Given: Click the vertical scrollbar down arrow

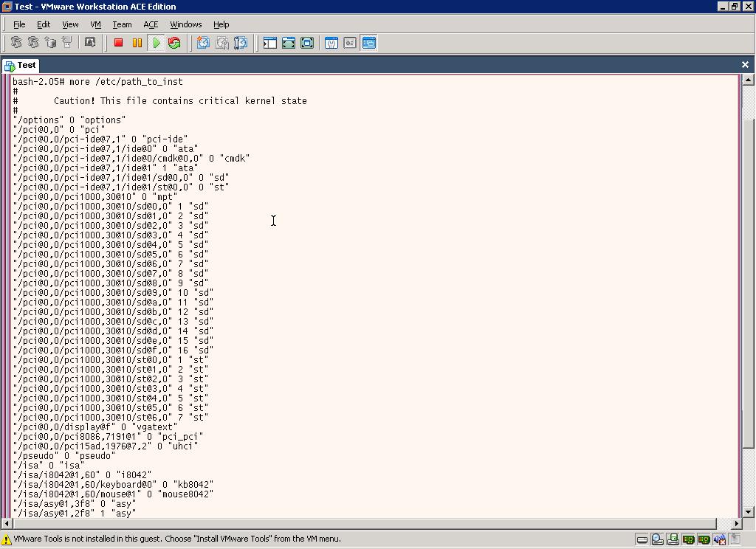Looking at the screenshot, I should click(748, 511).
